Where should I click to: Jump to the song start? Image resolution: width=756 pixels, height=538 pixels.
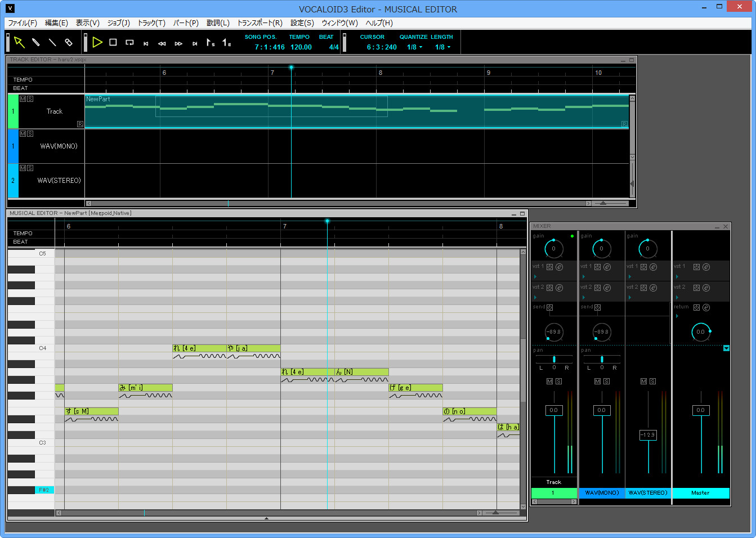pyautogui.click(x=146, y=43)
